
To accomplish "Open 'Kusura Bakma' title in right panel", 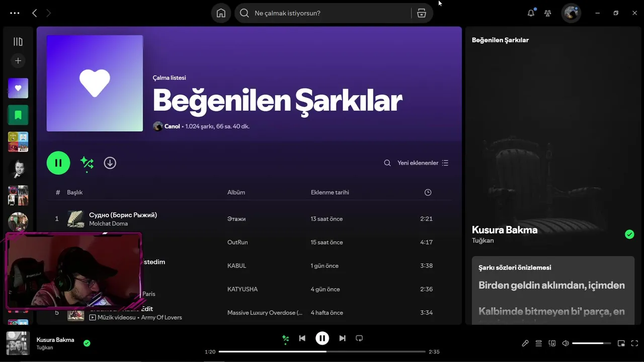I will pyautogui.click(x=505, y=230).
